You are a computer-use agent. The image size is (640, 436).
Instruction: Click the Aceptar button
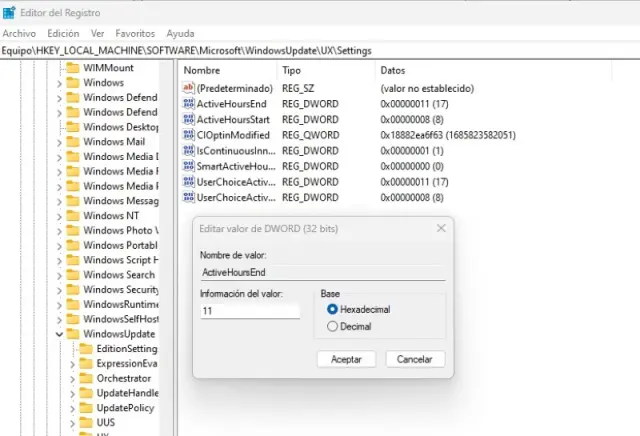point(346,359)
